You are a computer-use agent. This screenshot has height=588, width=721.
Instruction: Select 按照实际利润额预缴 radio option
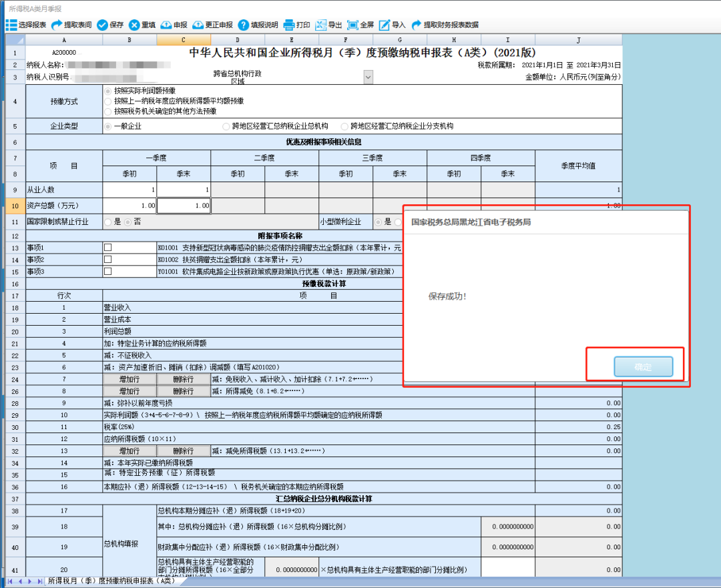click(107, 91)
